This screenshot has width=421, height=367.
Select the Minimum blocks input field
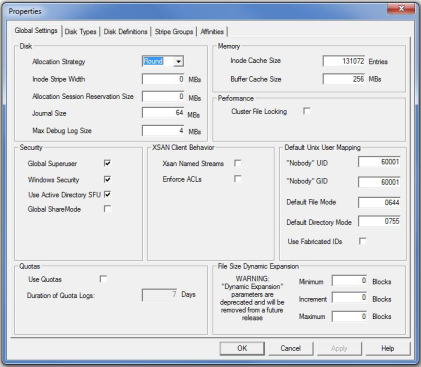point(350,281)
